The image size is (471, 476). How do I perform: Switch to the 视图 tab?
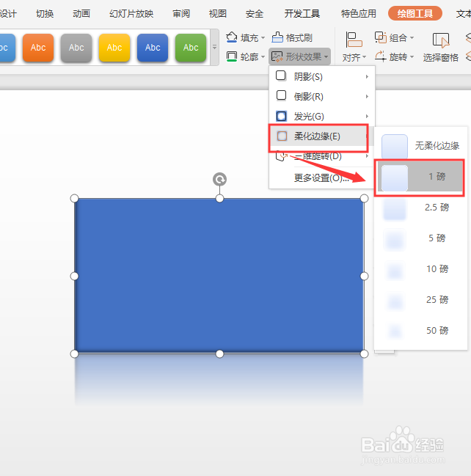pos(218,14)
